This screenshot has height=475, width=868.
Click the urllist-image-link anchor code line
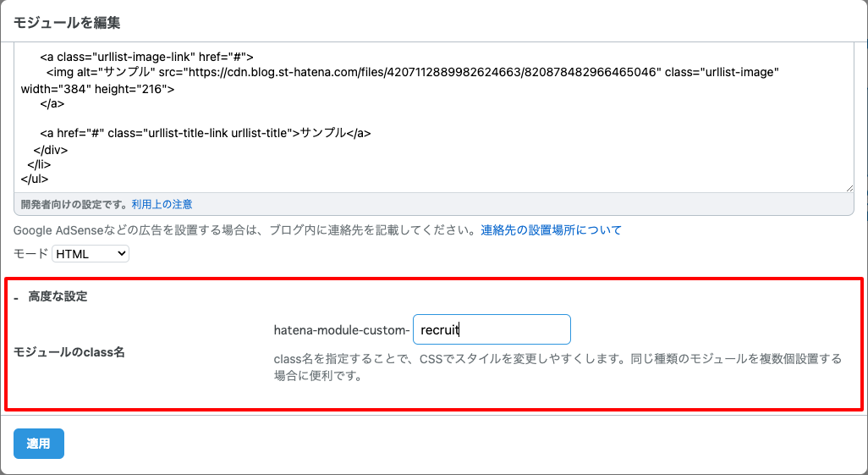tap(147, 57)
